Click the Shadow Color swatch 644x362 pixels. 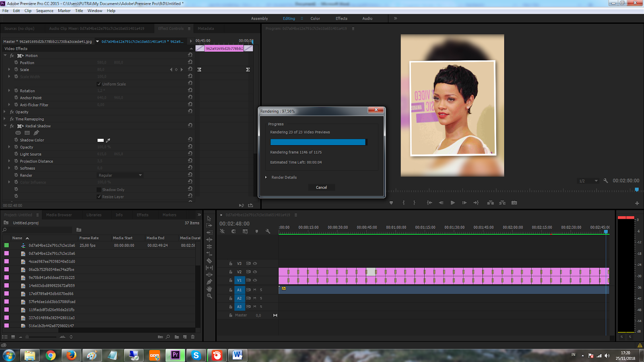pos(101,140)
